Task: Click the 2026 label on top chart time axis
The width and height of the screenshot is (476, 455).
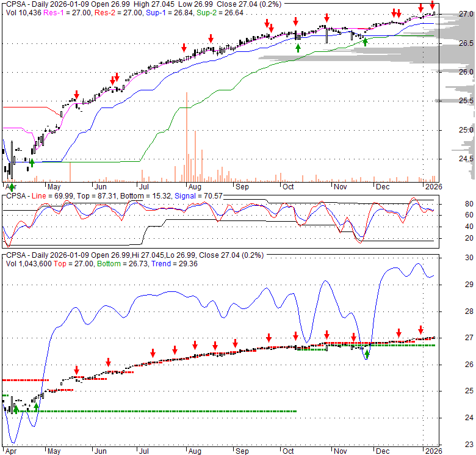Action: (x=433, y=187)
